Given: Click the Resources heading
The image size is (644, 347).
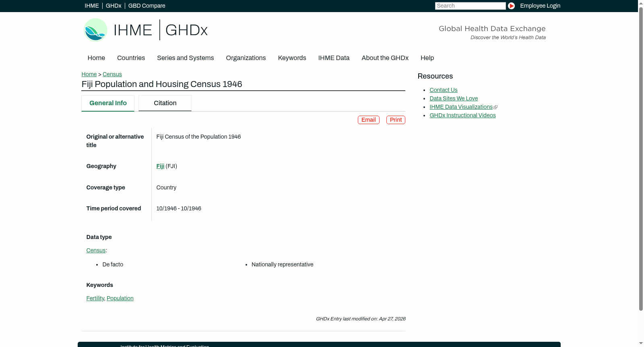Looking at the screenshot, I should (435, 77).
